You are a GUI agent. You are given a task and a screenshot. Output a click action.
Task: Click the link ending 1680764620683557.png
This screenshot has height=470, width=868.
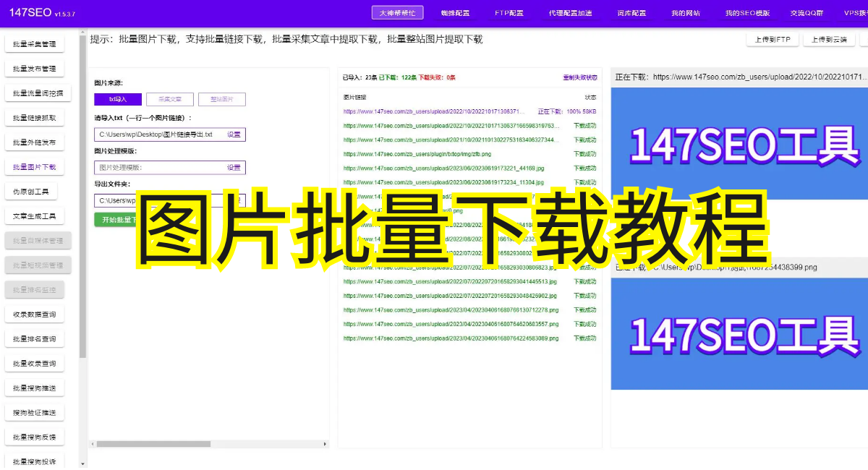[x=451, y=324]
